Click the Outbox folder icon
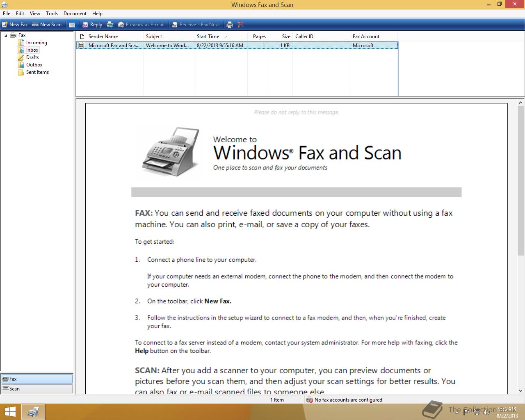Image resolution: width=525 pixels, height=420 pixels. (x=21, y=65)
